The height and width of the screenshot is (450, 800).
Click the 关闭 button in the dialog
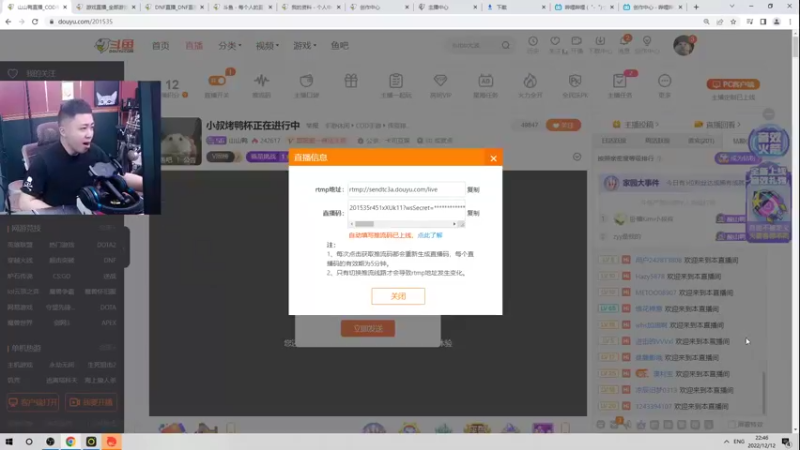[x=398, y=296]
